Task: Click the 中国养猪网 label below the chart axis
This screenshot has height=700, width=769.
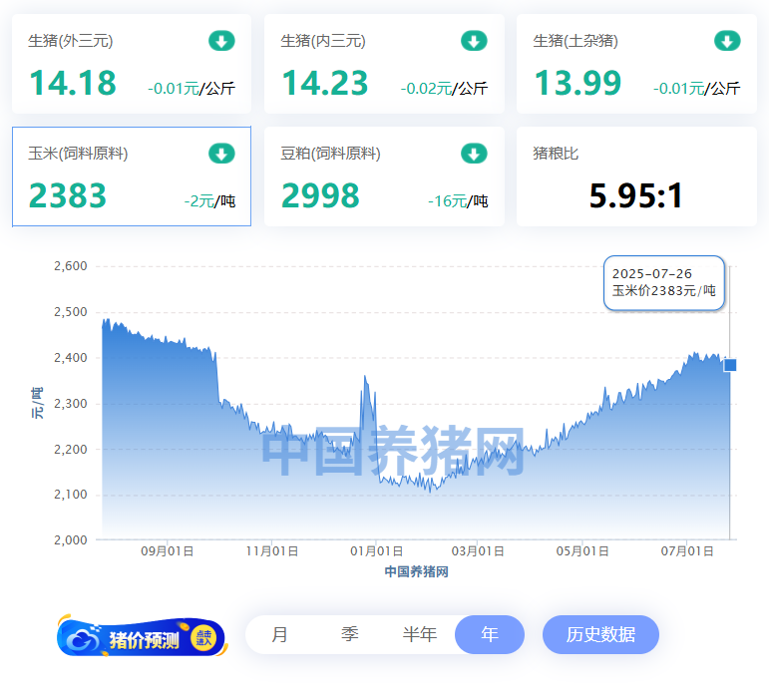Action: [x=416, y=571]
